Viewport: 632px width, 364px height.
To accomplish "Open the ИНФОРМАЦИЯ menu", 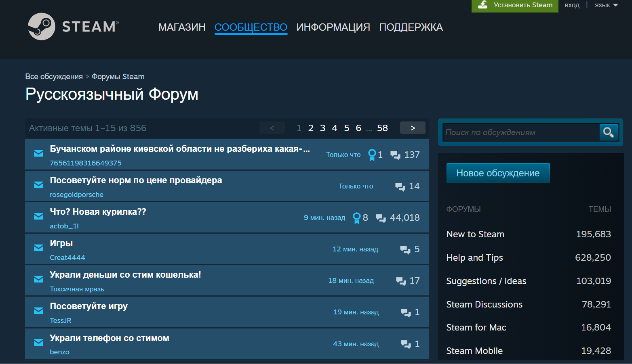I will [333, 27].
